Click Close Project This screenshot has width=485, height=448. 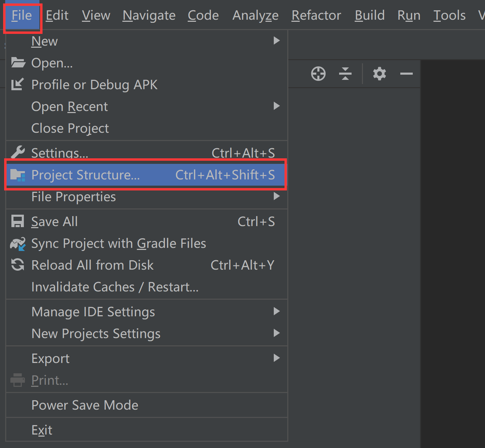pyautogui.click(x=70, y=128)
